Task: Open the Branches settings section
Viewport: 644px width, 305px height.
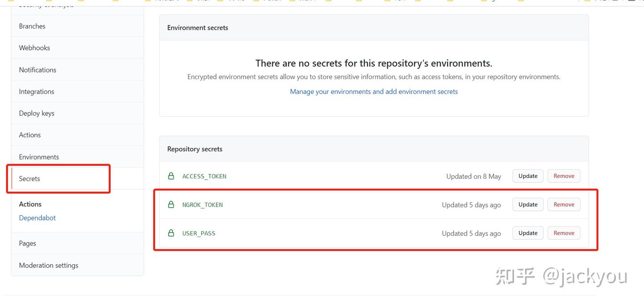Action: pyautogui.click(x=32, y=26)
